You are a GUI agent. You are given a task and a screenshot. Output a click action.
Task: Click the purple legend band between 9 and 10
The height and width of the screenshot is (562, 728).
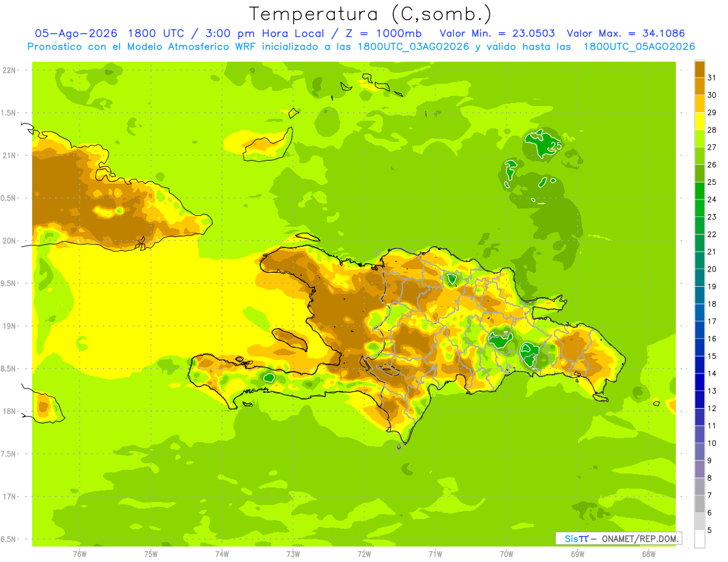click(x=699, y=452)
